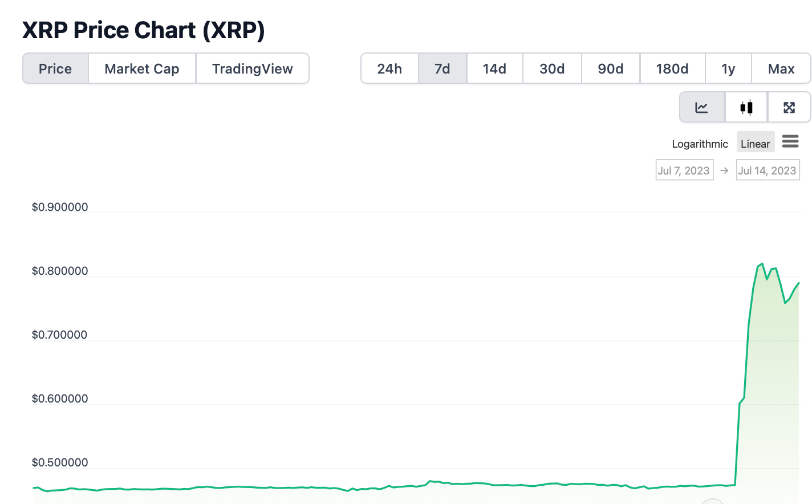Set chart range to 1y
Image resolution: width=812 pixels, height=504 pixels.
point(728,68)
